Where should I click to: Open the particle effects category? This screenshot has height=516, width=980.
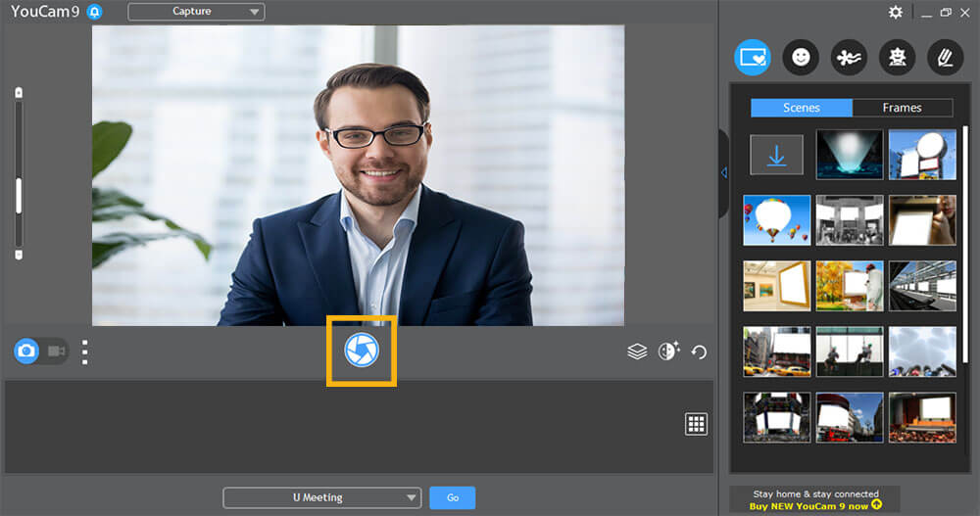point(849,58)
